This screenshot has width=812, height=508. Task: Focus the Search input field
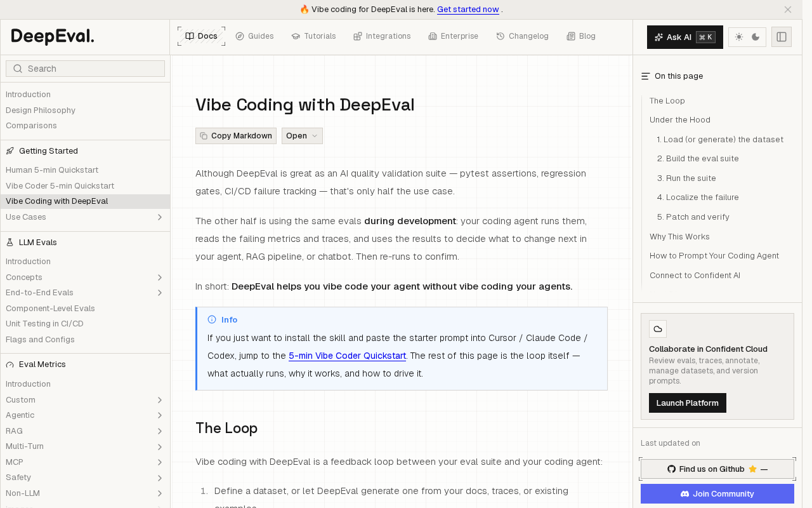[x=85, y=69]
